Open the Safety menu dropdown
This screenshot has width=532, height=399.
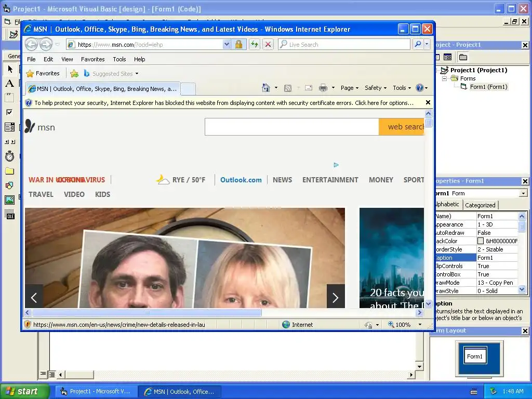[x=375, y=88]
